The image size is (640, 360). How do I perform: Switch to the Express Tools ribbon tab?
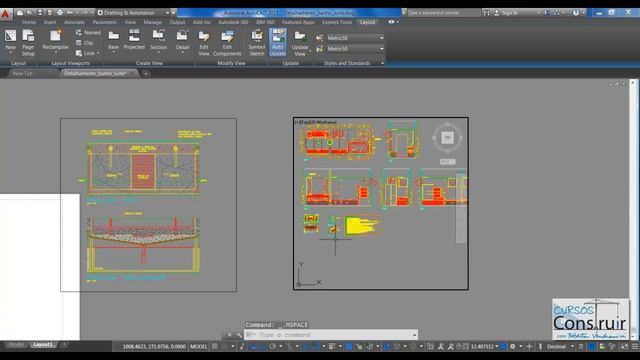[337, 22]
